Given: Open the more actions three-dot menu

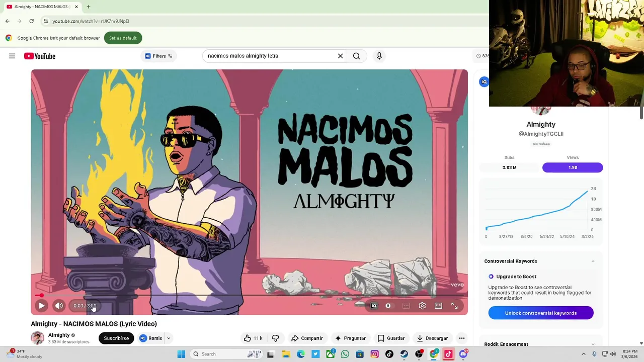Looking at the screenshot, I should coord(462,338).
